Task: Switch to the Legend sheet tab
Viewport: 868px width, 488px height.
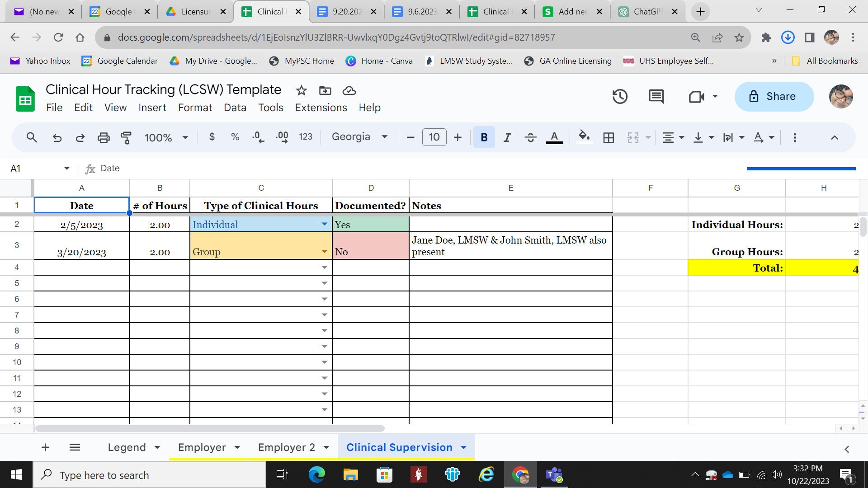Action: pyautogui.click(x=127, y=447)
